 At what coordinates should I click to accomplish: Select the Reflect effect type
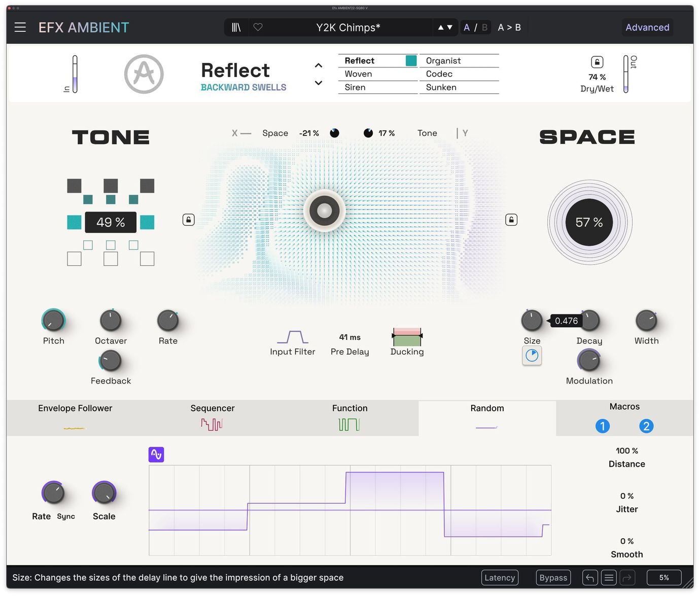(x=378, y=61)
